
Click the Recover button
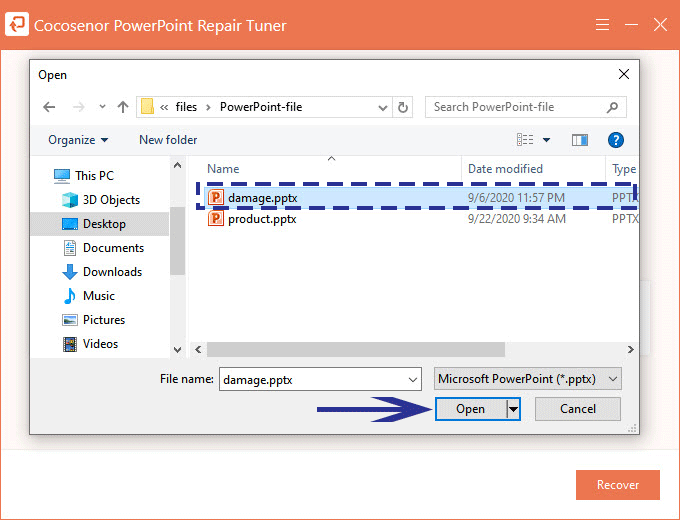pyautogui.click(x=618, y=485)
